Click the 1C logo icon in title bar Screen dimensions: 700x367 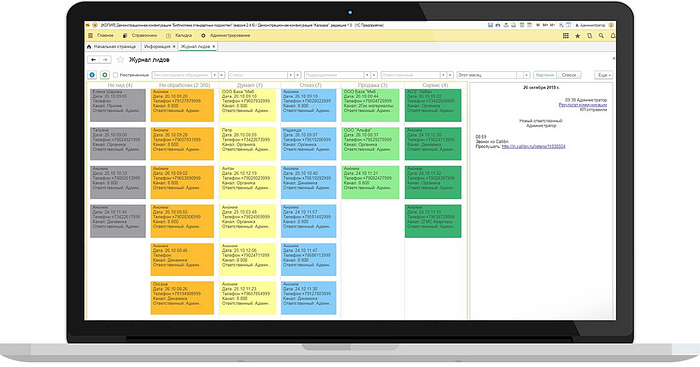88,25
